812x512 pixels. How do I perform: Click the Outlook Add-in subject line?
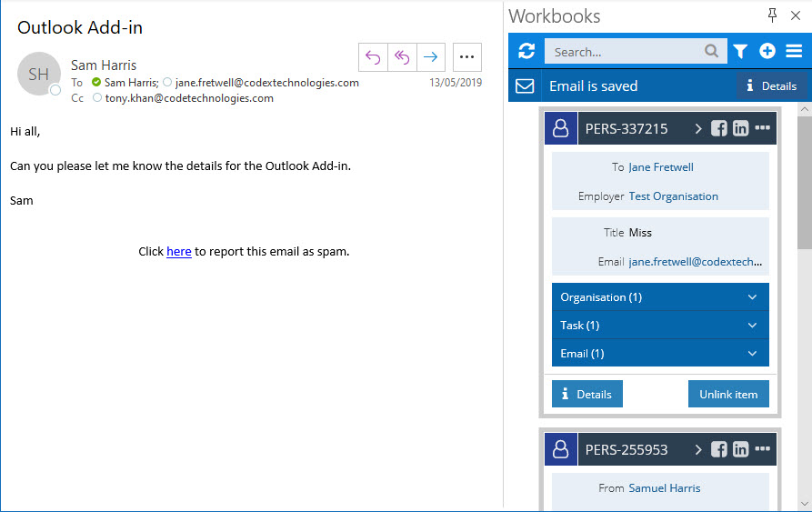pyautogui.click(x=80, y=27)
